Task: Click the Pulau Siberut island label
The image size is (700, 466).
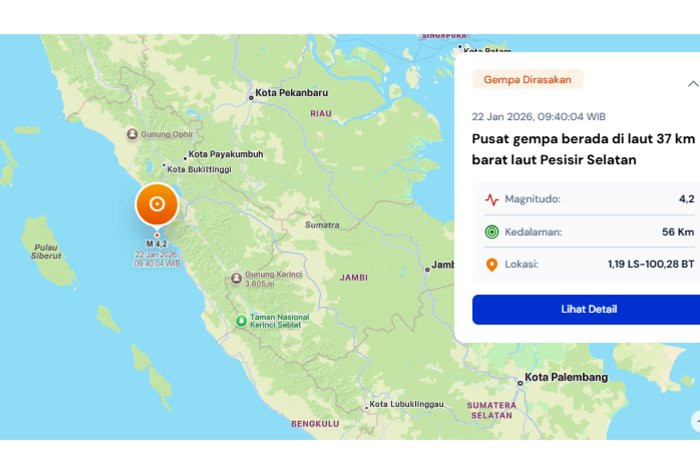Action: [43, 251]
